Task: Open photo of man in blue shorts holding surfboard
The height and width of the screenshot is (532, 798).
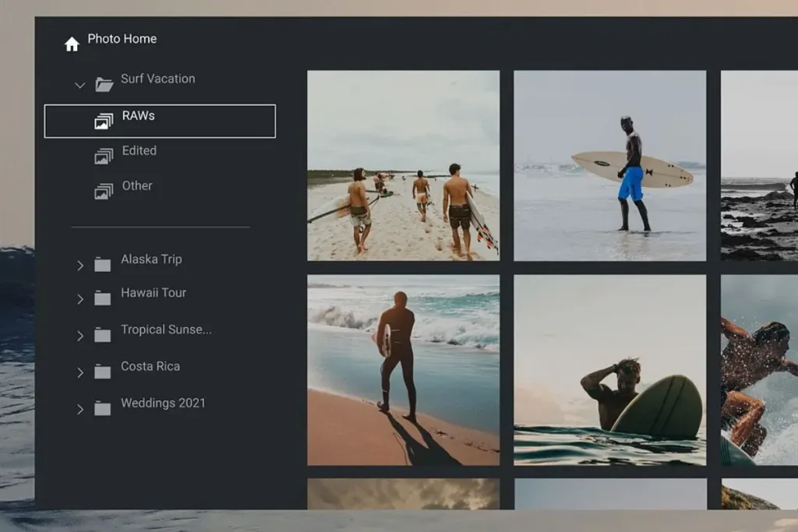Action: [609, 165]
